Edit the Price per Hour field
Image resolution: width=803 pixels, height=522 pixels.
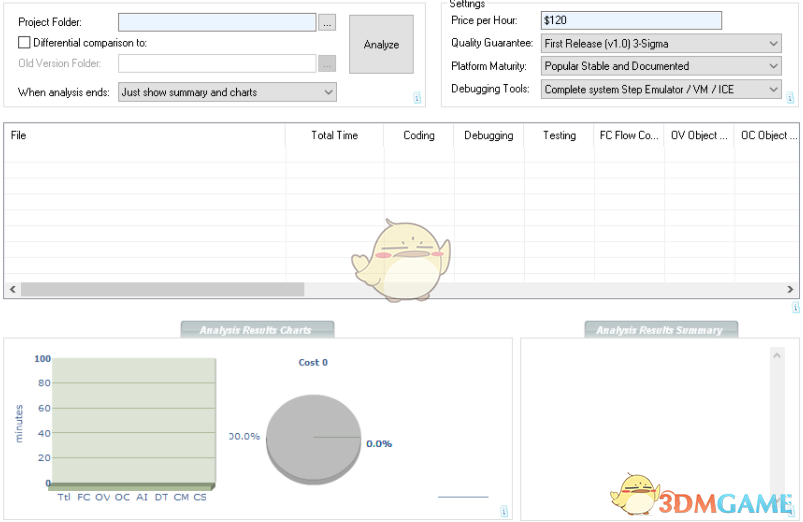[x=631, y=20]
